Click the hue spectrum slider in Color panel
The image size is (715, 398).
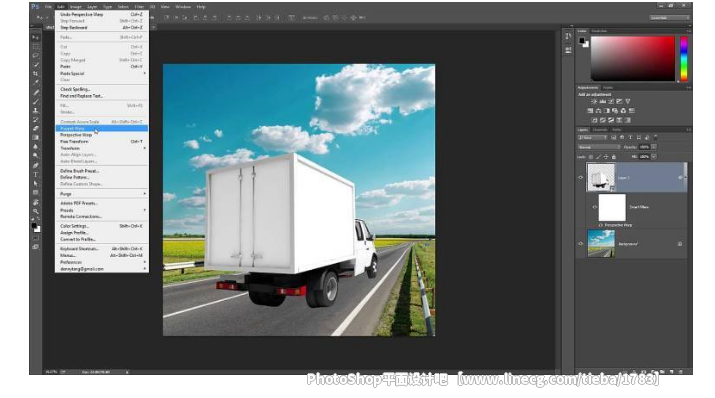[684, 59]
